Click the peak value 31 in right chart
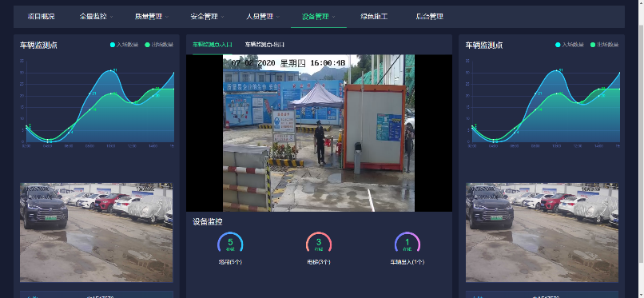 [x=561, y=70]
